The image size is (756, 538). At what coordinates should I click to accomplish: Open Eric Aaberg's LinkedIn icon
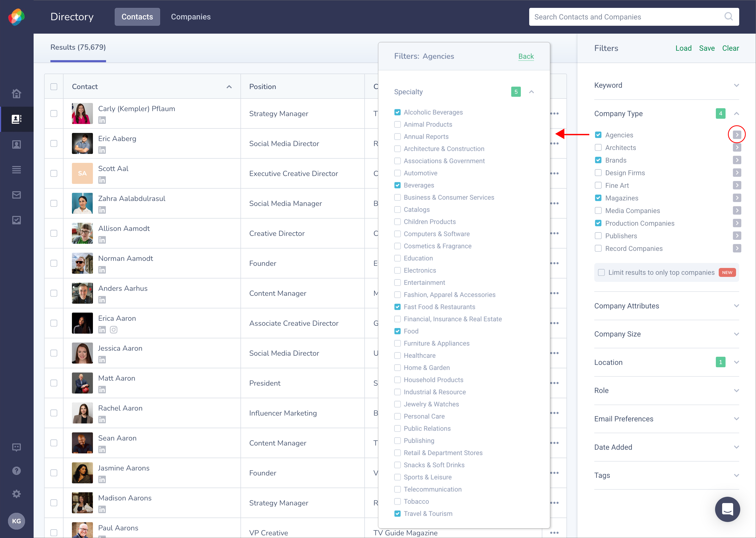pyautogui.click(x=102, y=150)
